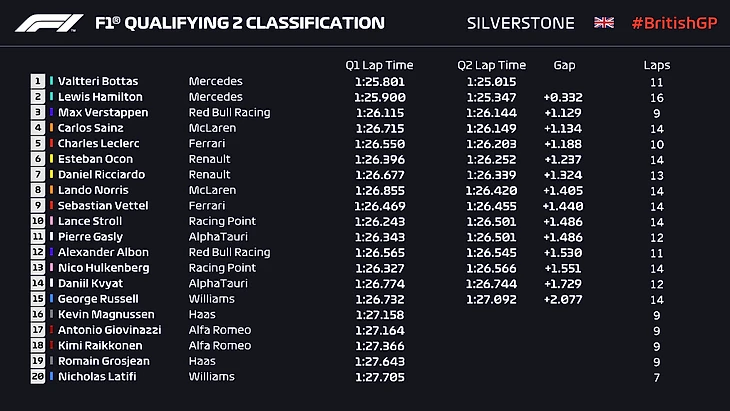
Task: Click the position 15 badge
Action: click(x=38, y=299)
